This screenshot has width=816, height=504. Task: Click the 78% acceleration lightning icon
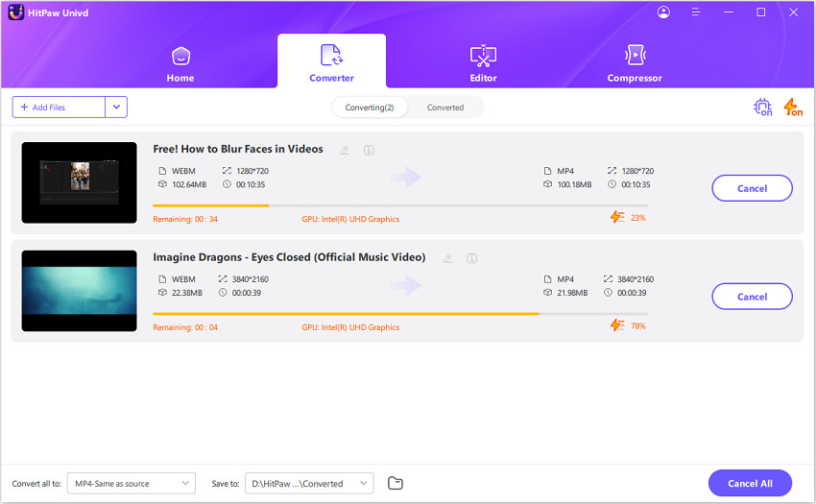tap(617, 325)
